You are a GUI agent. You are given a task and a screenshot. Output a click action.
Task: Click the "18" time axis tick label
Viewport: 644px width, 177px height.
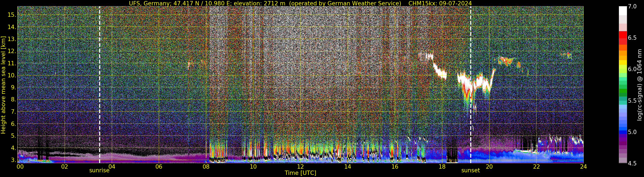[442, 166]
